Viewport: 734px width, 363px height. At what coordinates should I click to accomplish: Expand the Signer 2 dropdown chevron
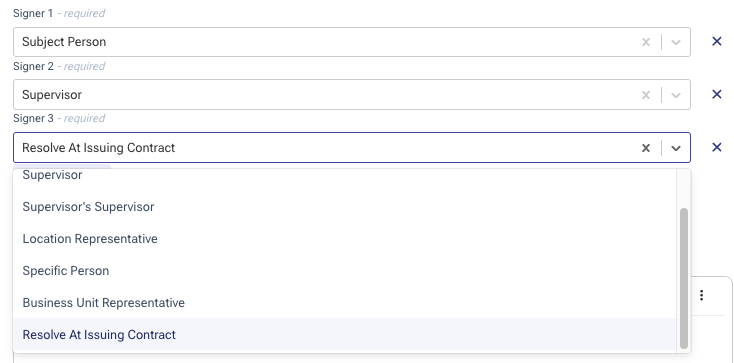(x=675, y=95)
